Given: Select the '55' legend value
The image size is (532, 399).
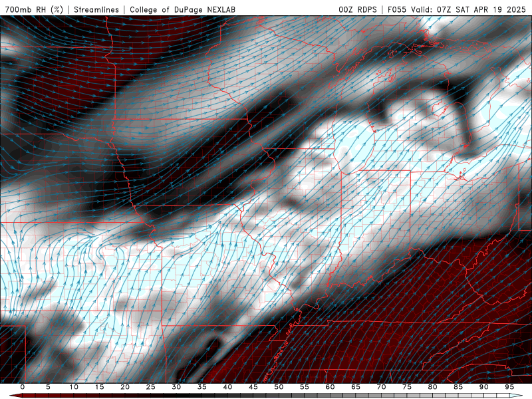Looking at the screenshot, I should click(305, 387).
